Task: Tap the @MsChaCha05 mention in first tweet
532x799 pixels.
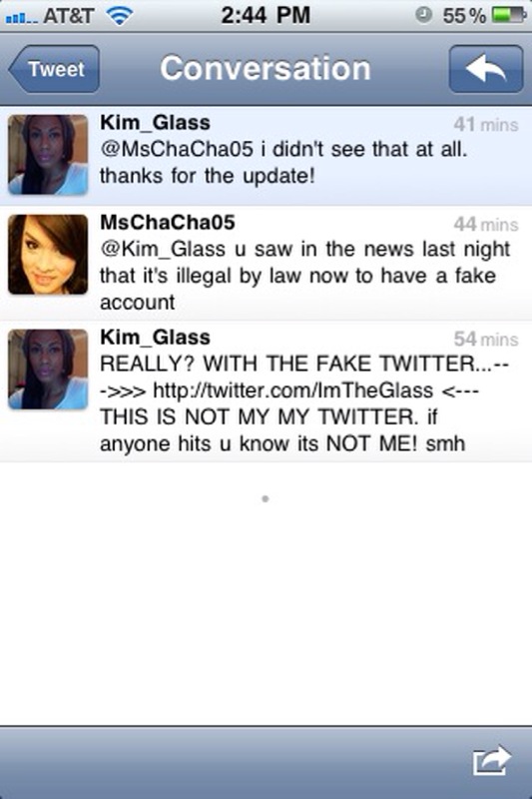Action: pyautogui.click(x=176, y=149)
